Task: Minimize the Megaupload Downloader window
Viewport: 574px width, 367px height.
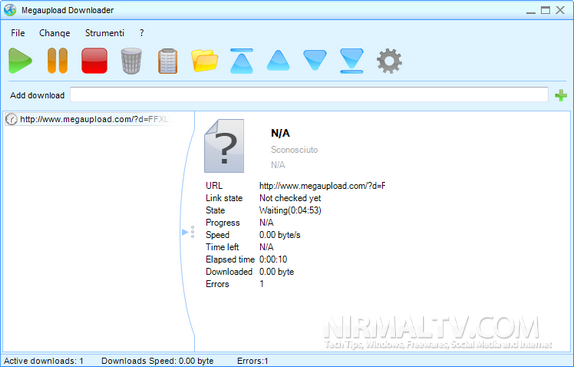Action: 531,12
